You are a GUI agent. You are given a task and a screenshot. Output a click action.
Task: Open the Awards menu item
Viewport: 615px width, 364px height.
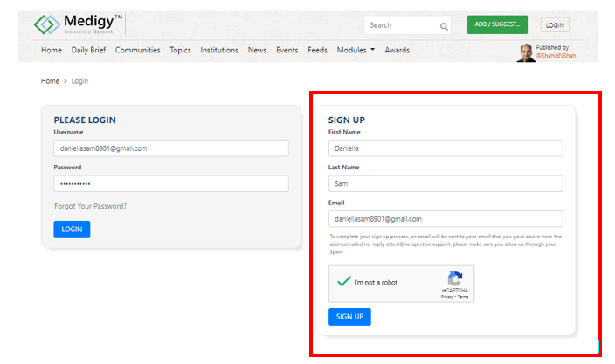point(397,50)
